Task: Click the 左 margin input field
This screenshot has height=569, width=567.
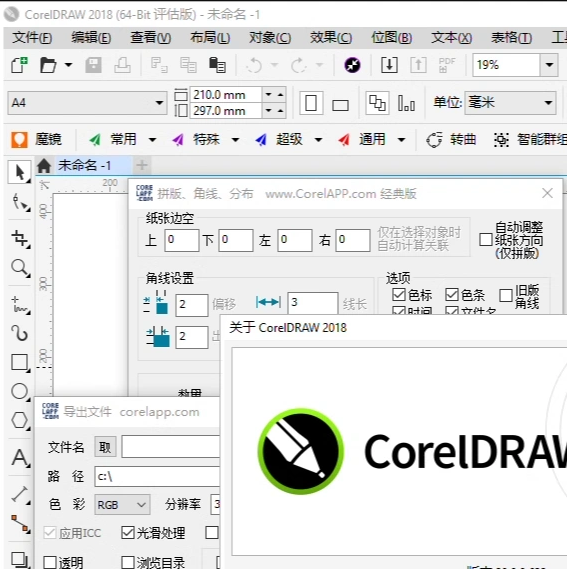Action: point(295,240)
